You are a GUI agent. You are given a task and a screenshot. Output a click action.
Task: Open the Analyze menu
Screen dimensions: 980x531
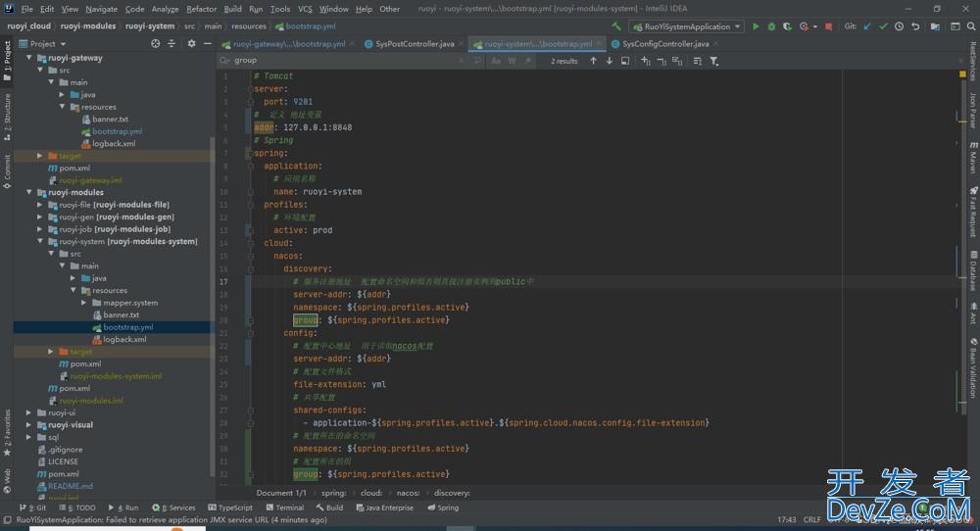(x=165, y=9)
